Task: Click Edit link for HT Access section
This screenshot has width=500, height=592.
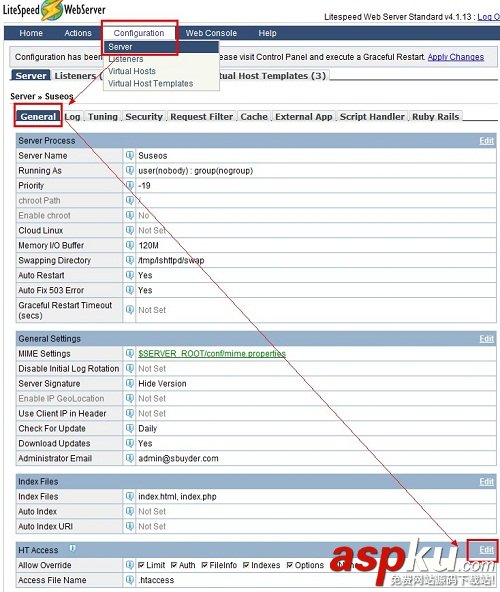Action: pyautogui.click(x=486, y=550)
